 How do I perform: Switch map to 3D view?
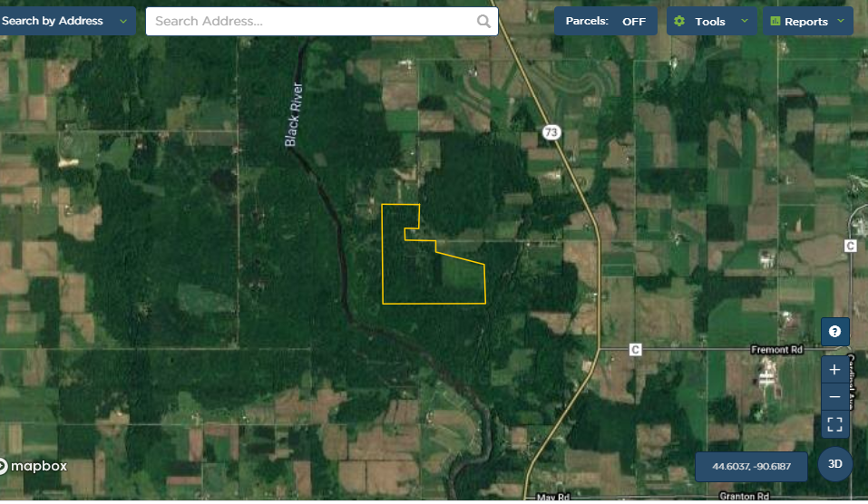tap(834, 464)
